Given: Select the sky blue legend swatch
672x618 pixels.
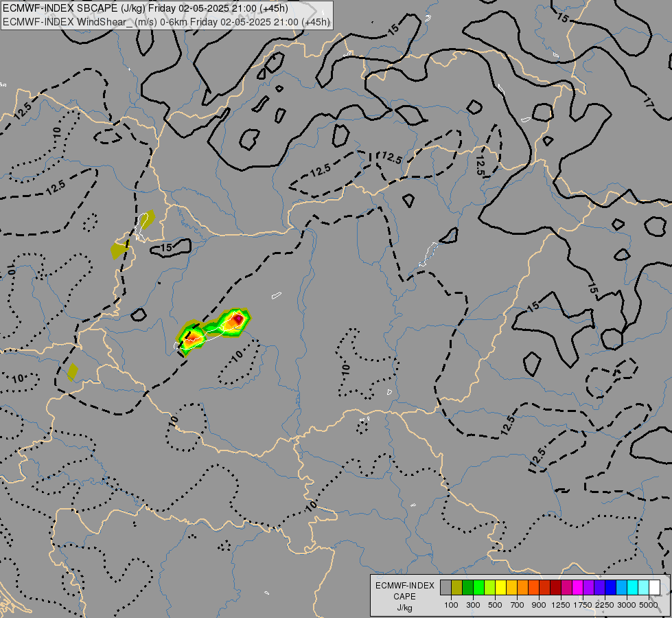Looking at the screenshot, I should 622,588.
